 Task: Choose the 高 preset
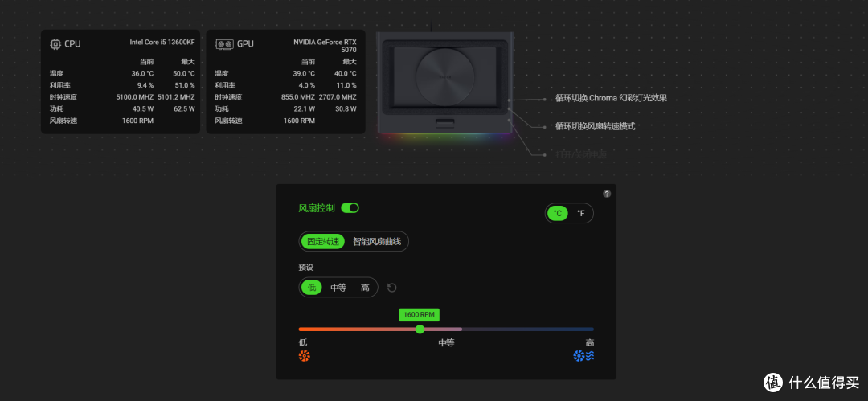[x=365, y=288]
